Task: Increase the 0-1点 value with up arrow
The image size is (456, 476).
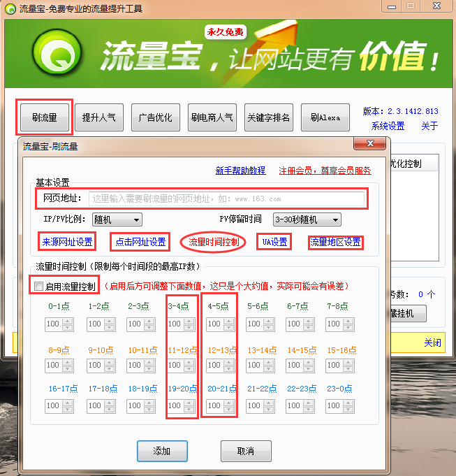Action: coord(68,322)
